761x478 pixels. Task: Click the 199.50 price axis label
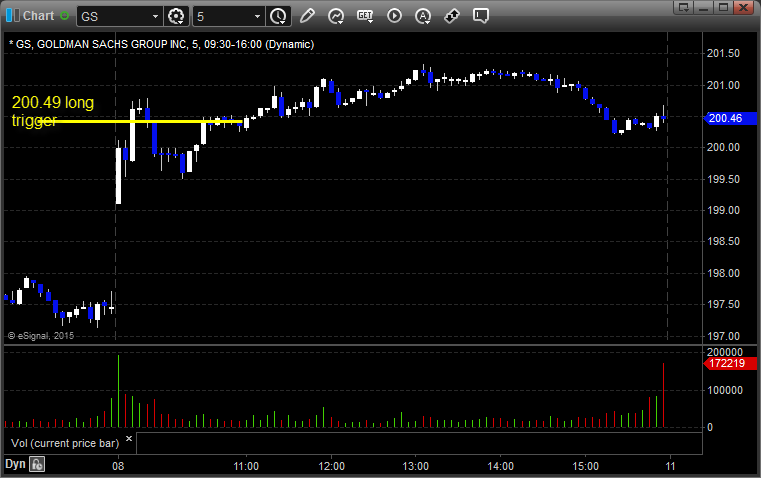723,180
